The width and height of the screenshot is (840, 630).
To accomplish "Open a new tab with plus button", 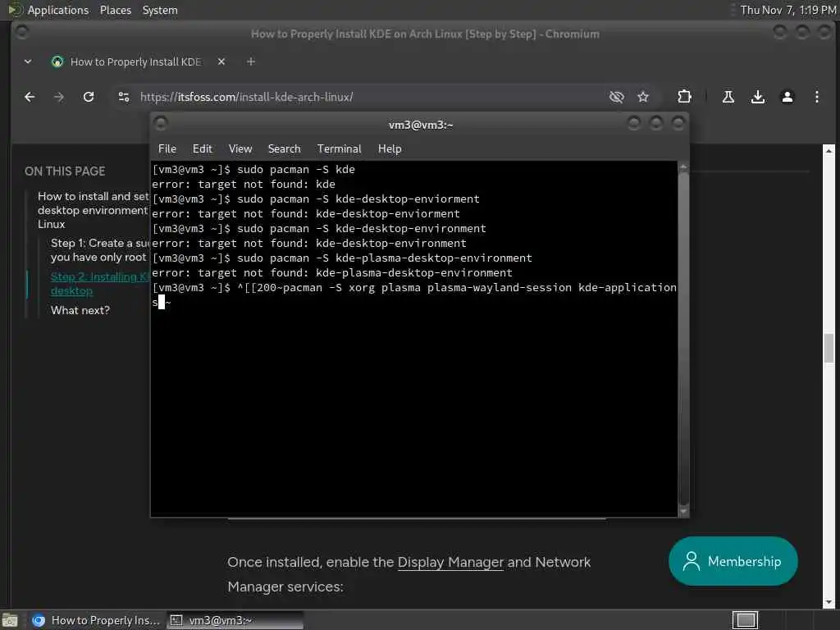I will pyautogui.click(x=251, y=62).
